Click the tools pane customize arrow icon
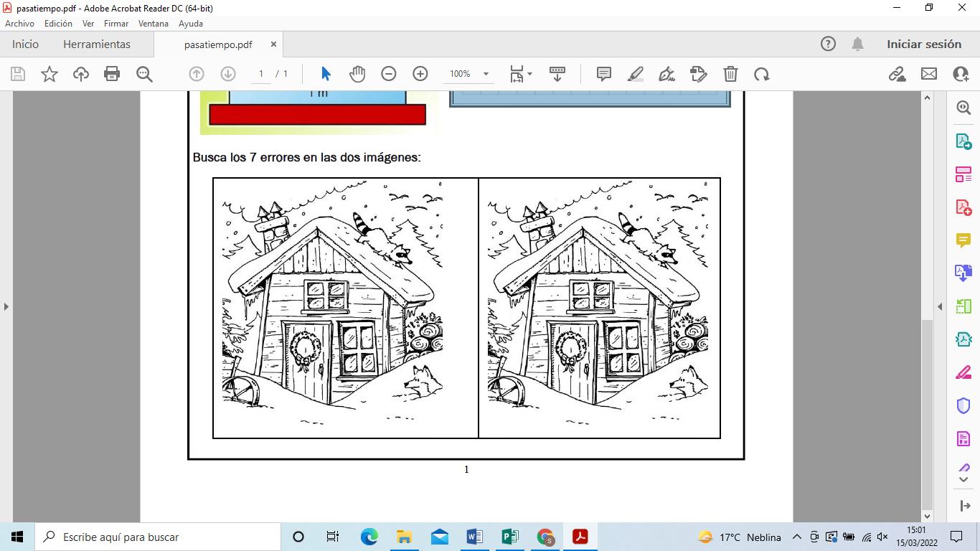 point(963,507)
